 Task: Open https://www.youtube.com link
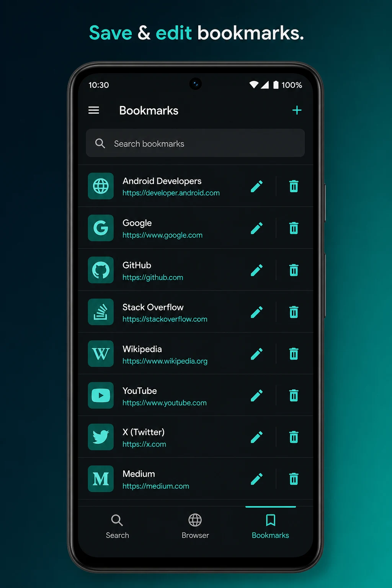click(x=165, y=403)
